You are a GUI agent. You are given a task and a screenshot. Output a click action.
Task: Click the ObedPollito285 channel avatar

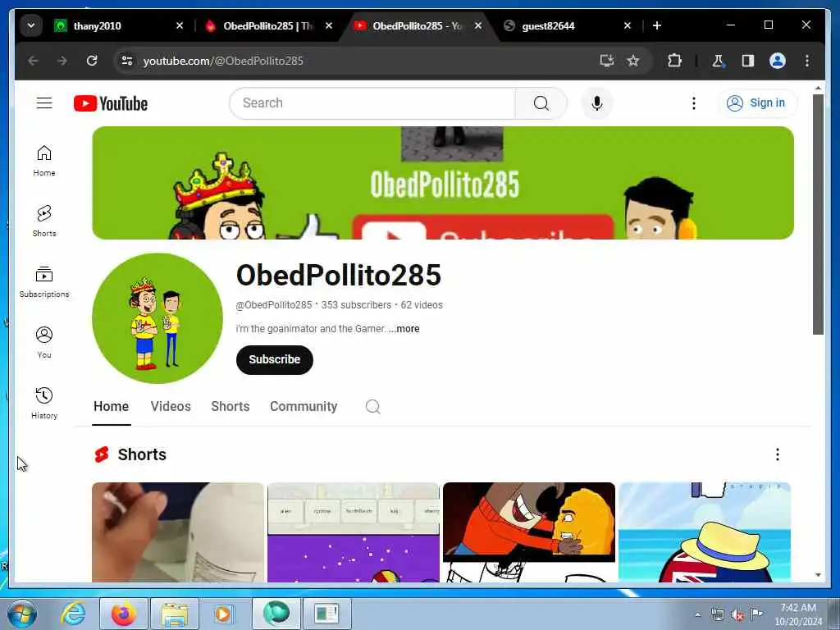(x=157, y=318)
